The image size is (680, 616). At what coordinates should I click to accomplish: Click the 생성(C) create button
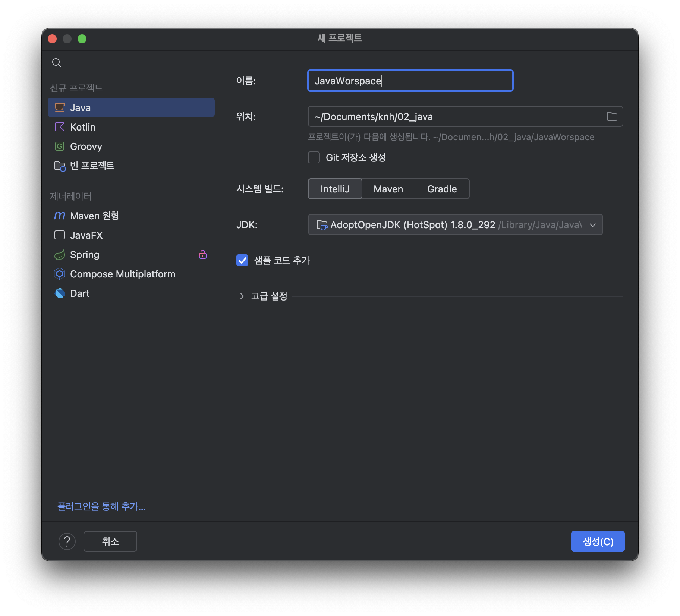click(x=598, y=541)
